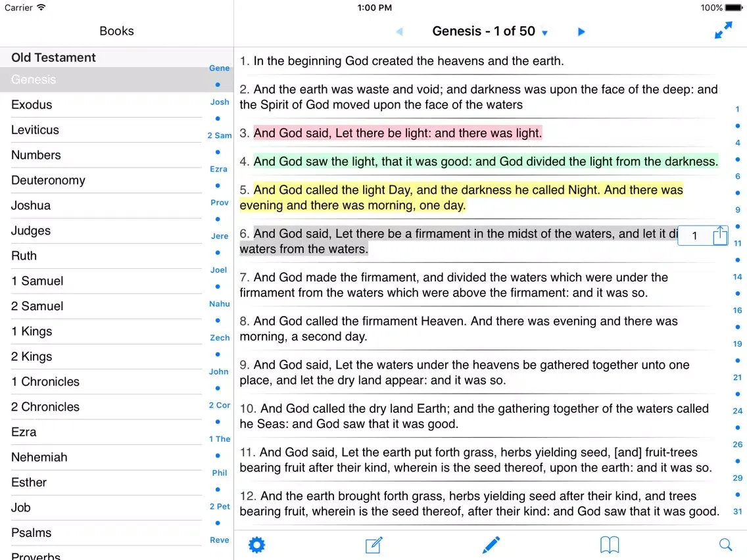747x560 pixels.
Task: Jump to Prov in the book index
Action: tap(220, 203)
